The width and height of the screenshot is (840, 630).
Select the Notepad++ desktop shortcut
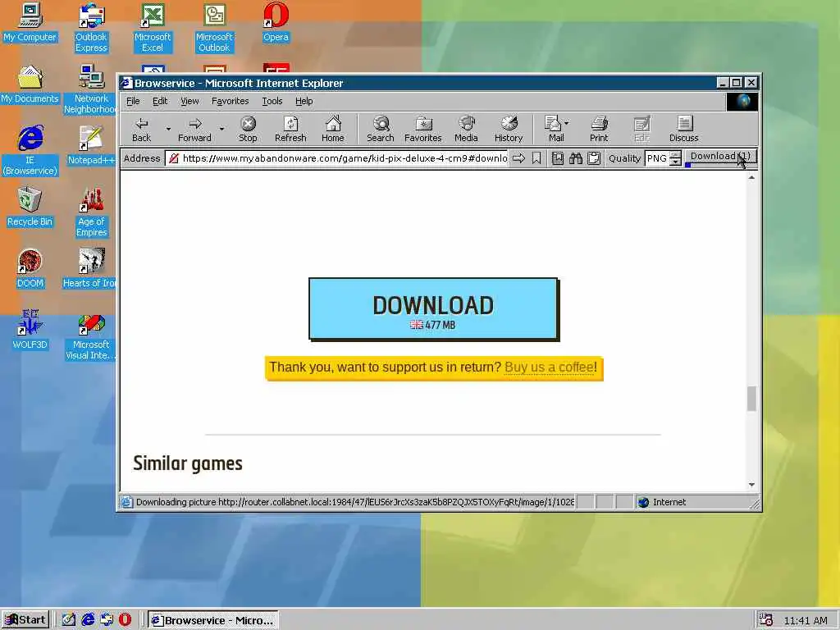(90, 146)
